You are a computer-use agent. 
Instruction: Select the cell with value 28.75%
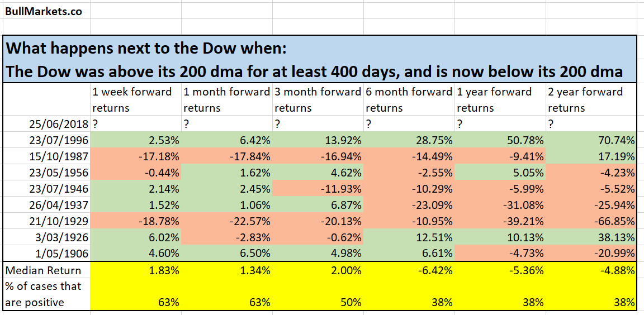pyautogui.click(x=409, y=140)
